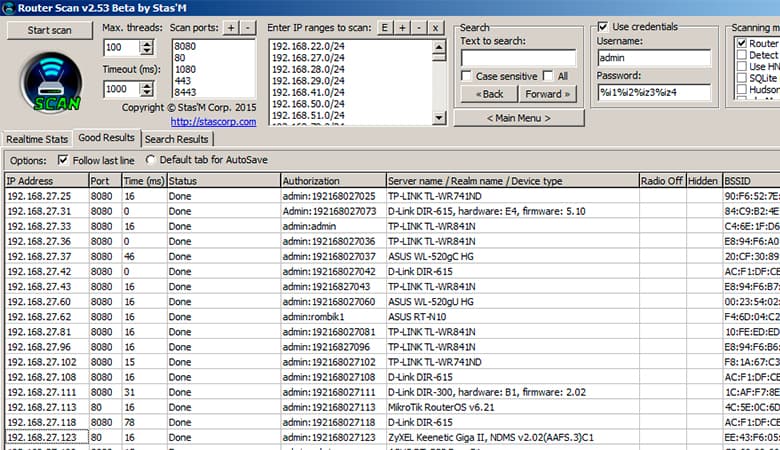780x450 pixels.
Task: Sort by Server name / Realm name column
Action: pyautogui.click(x=512, y=181)
